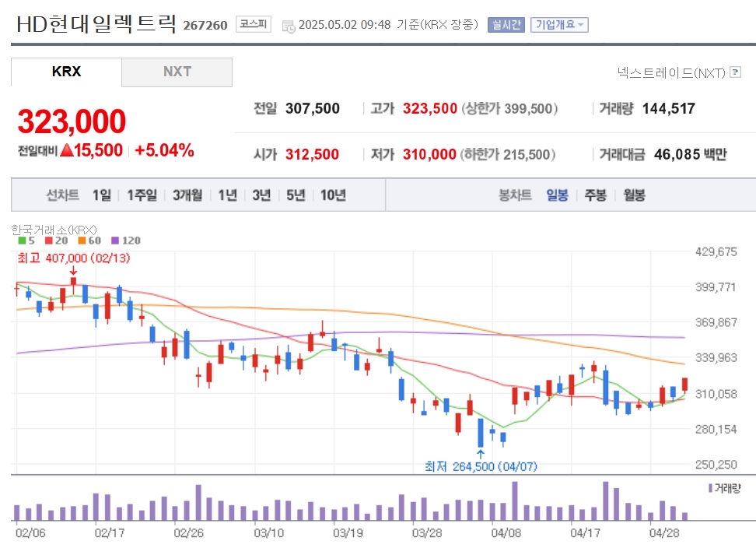
Task: Click the red up-triangle price change icon
Action: 67,150
